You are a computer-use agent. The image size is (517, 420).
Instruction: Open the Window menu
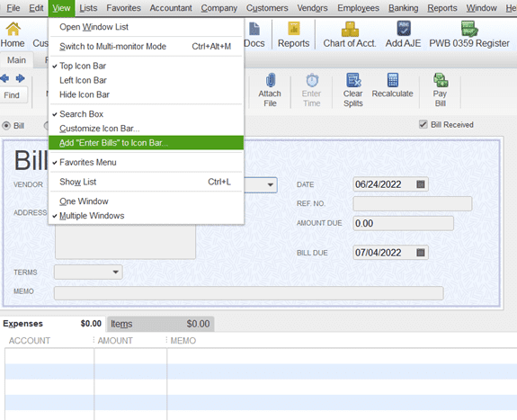coord(481,8)
